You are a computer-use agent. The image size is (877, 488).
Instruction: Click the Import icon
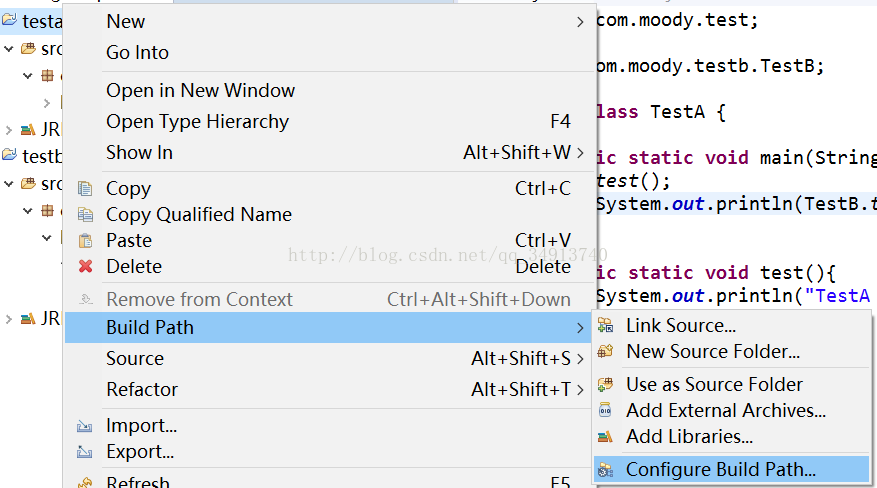tap(84, 427)
